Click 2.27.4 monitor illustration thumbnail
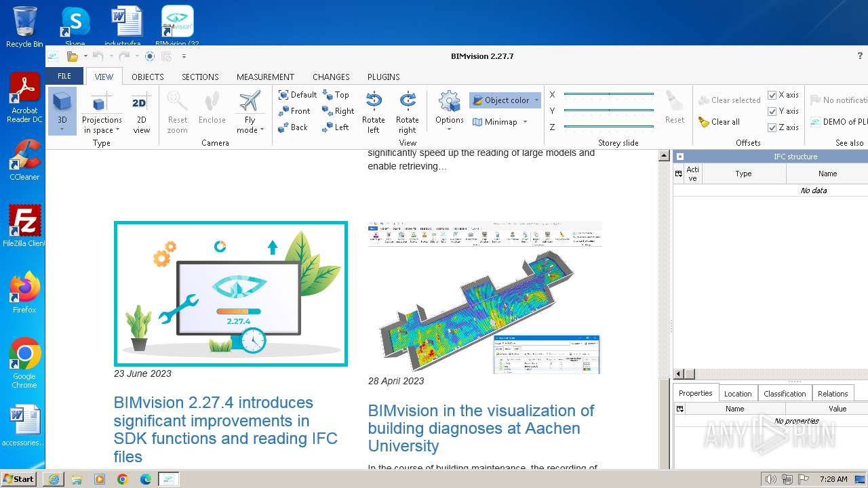 (231, 293)
